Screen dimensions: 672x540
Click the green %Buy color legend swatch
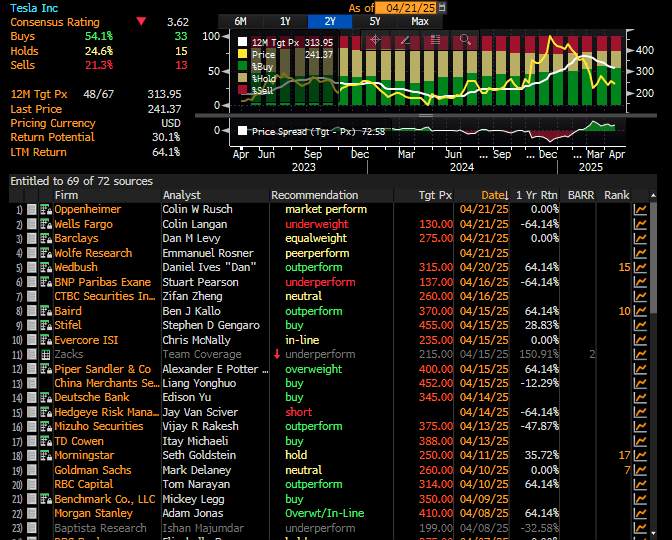pos(243,67)
